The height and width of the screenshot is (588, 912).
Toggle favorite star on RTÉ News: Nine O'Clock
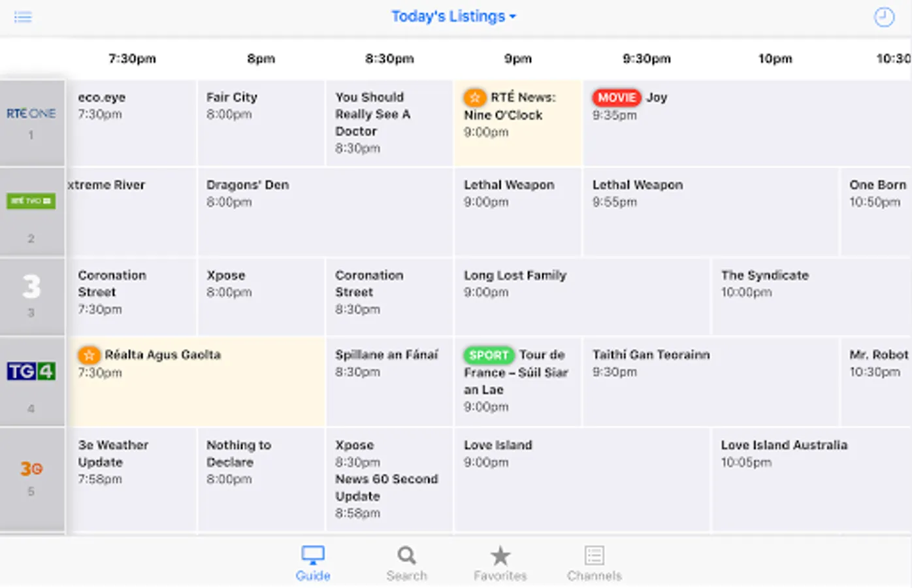point(475,98)
